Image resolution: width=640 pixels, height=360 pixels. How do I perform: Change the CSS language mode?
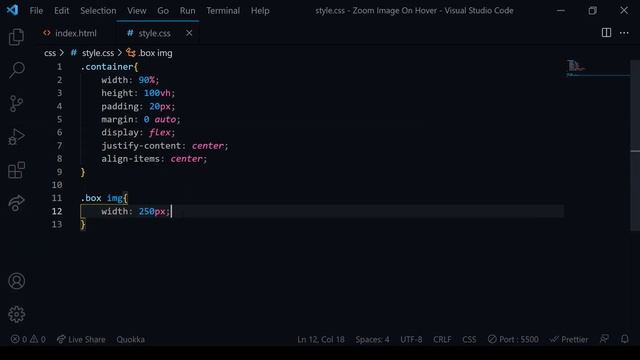[469, 339]
